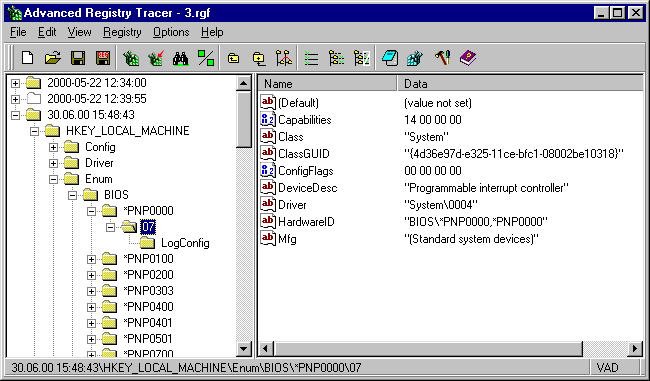
Task: Click the tree pane scroll down arrow
Action: coord(243,349)
